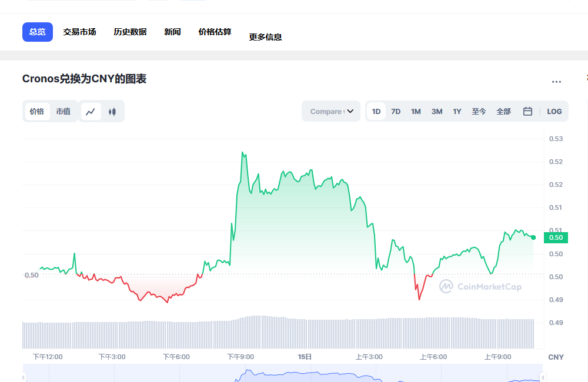Expand the 更多信息 menu
Image resolution: width=588 pixels, height=382 pixels.
click(x=265, y=36)
